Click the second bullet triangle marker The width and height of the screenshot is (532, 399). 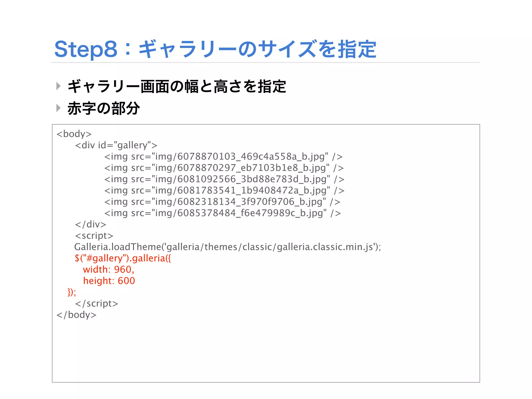(x=58, y=108)
